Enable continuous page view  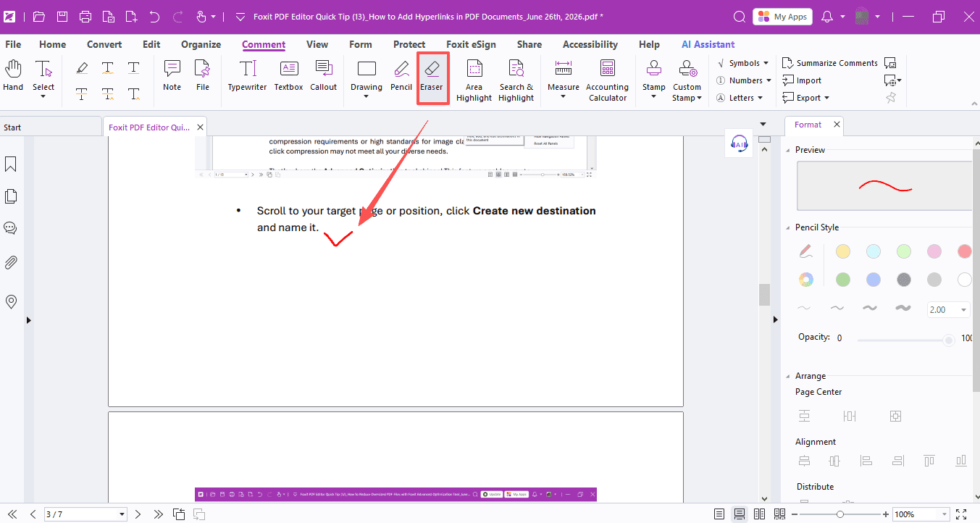[x=740, y=514]
